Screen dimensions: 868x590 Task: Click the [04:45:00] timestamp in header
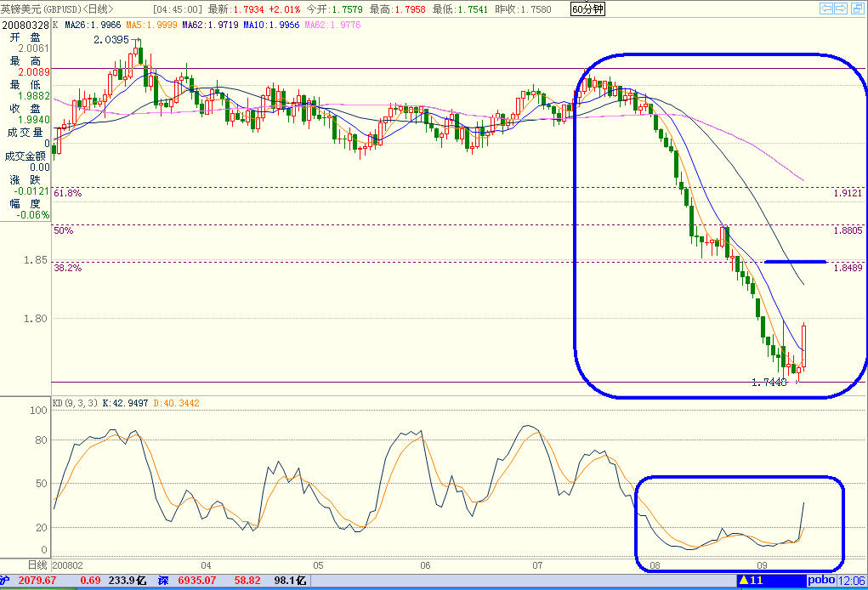177,9
